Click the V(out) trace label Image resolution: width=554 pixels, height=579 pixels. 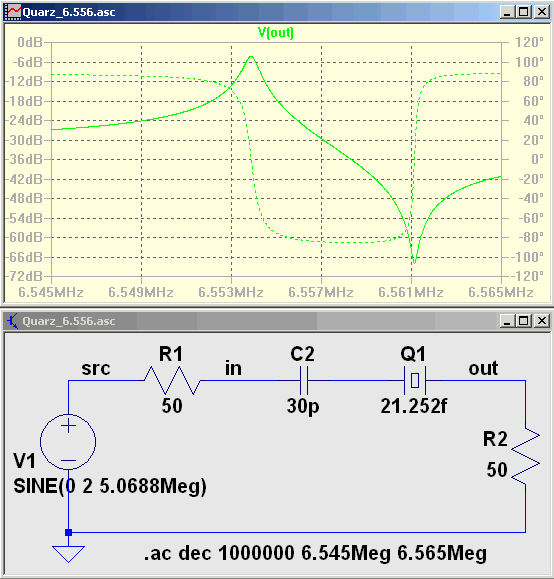point(276,33)
